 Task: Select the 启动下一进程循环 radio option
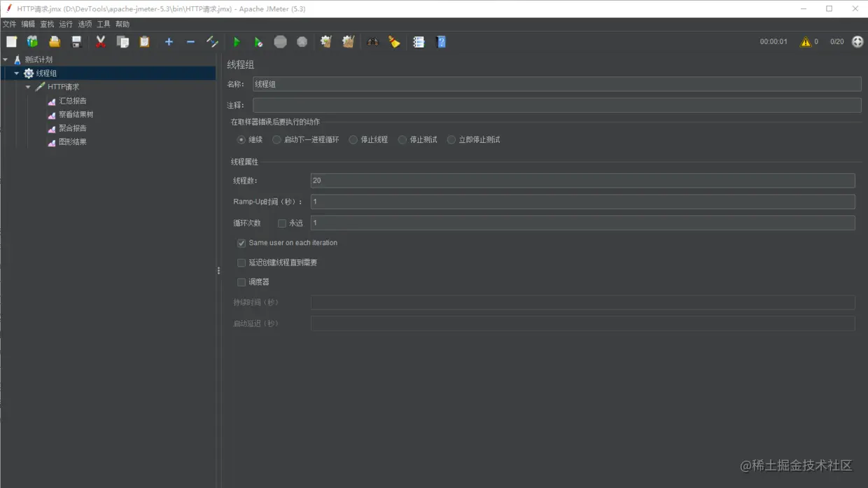tap(276, 140)
